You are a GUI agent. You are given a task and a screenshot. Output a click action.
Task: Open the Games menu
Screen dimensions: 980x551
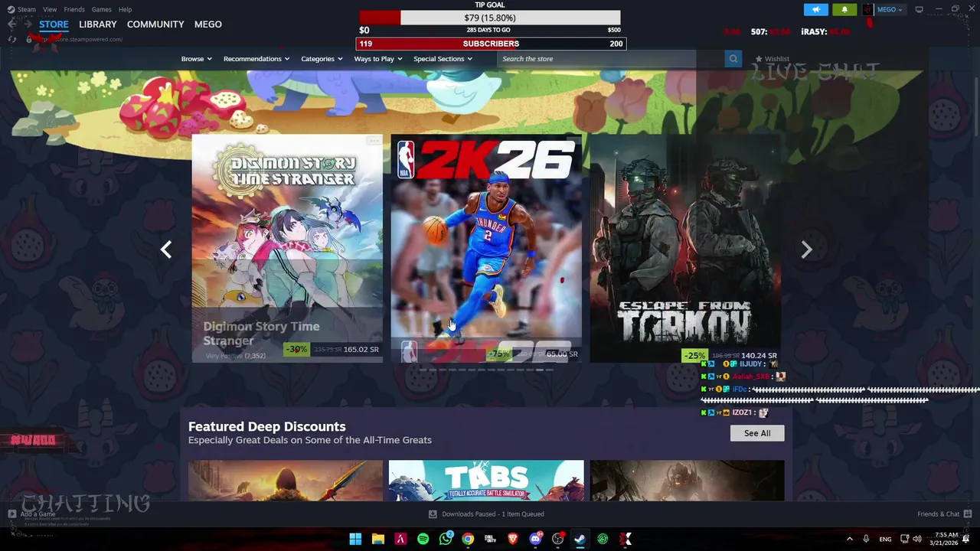click(x=101, y=9)
